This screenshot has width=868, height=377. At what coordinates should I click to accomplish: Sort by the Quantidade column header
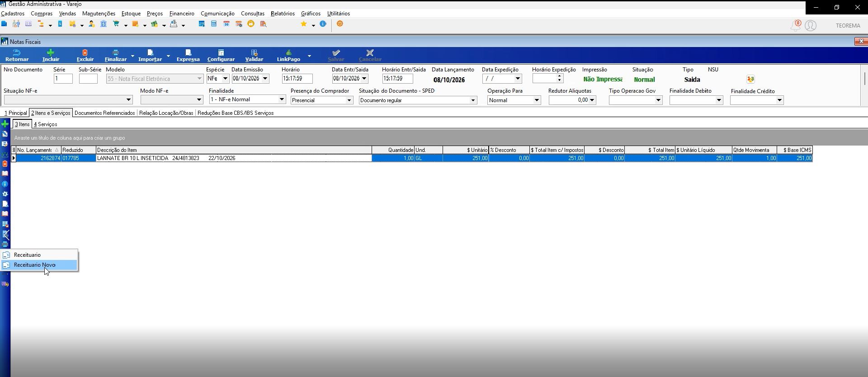[x=393, y=150]
